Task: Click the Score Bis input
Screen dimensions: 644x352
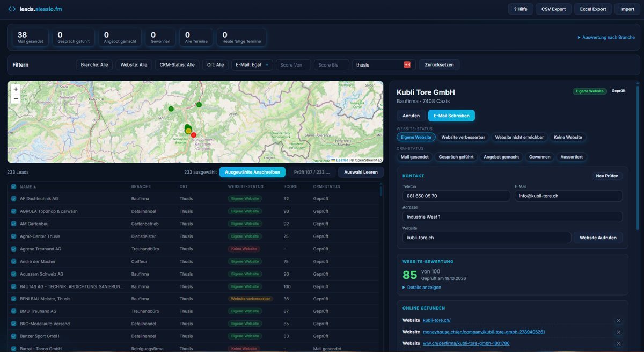Action: click(x=331, y=64)
